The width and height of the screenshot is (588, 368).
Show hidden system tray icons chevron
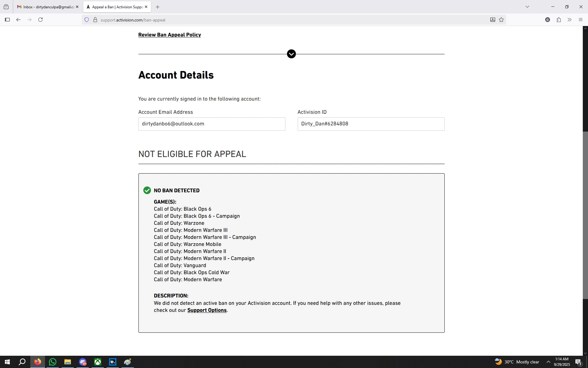coord(548,362)
